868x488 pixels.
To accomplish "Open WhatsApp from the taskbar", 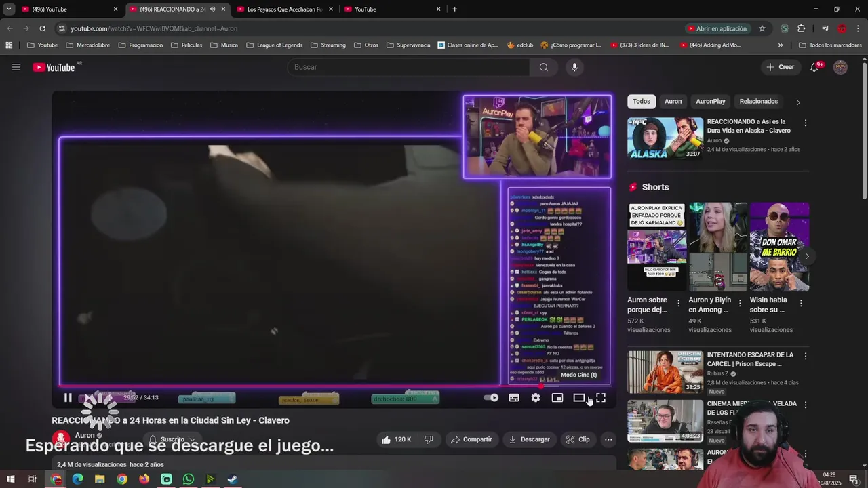I will pos(189,479).
